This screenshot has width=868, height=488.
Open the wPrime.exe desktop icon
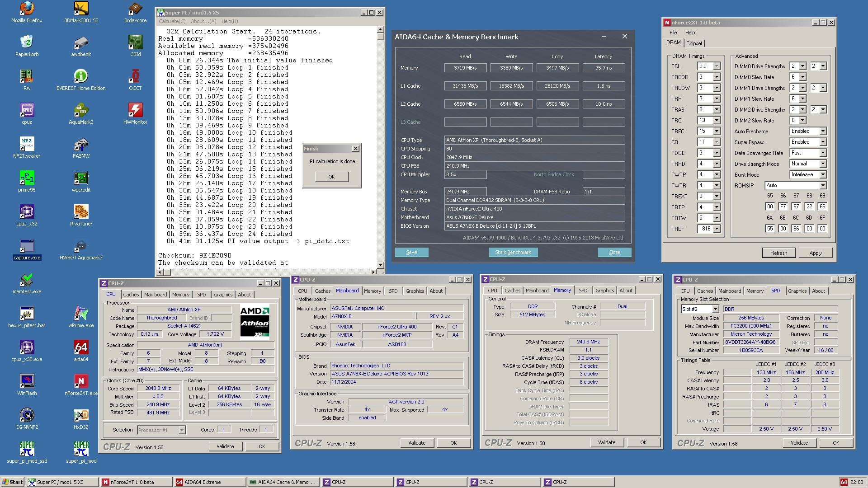pyautogui.click(x=81, y=317)
